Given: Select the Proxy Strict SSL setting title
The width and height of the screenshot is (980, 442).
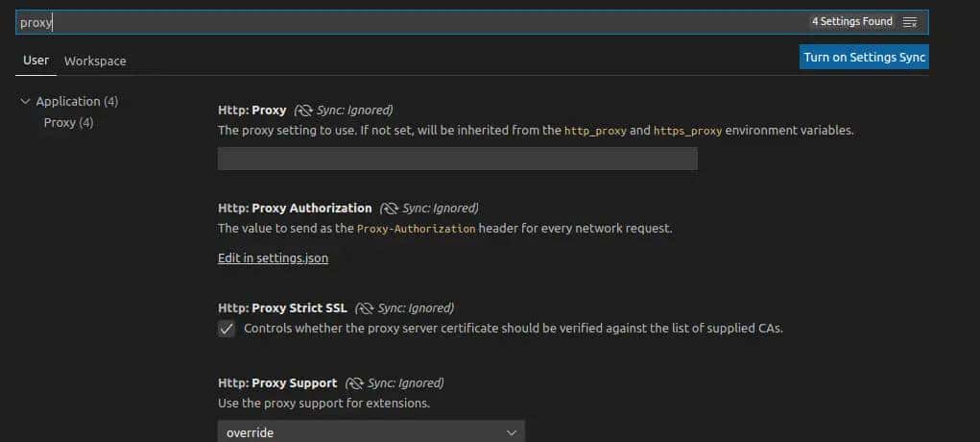Looking at the screenshot, I should [x=282, y=308].
